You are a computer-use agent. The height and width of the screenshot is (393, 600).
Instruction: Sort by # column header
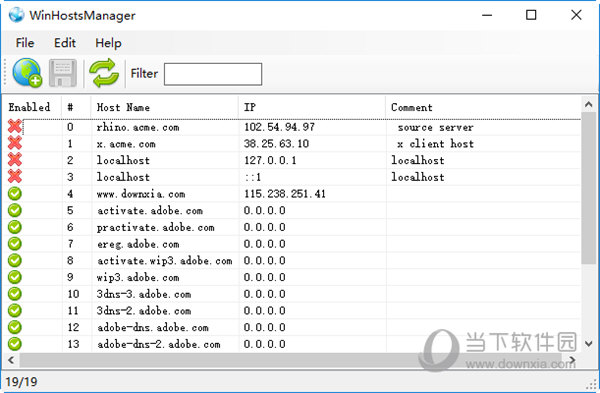[x=77, y=107]
